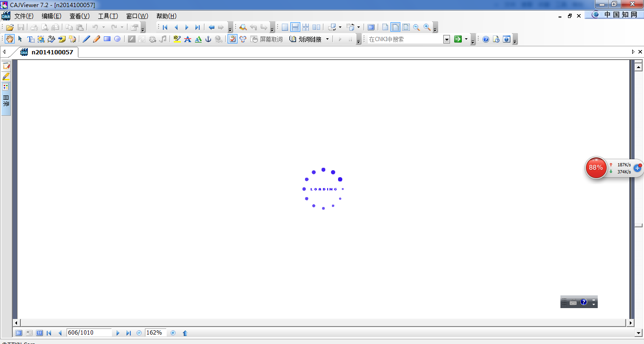
Task: Click the 屏幕取词 button
Action: pyautogui.click(x=267, y=39)
